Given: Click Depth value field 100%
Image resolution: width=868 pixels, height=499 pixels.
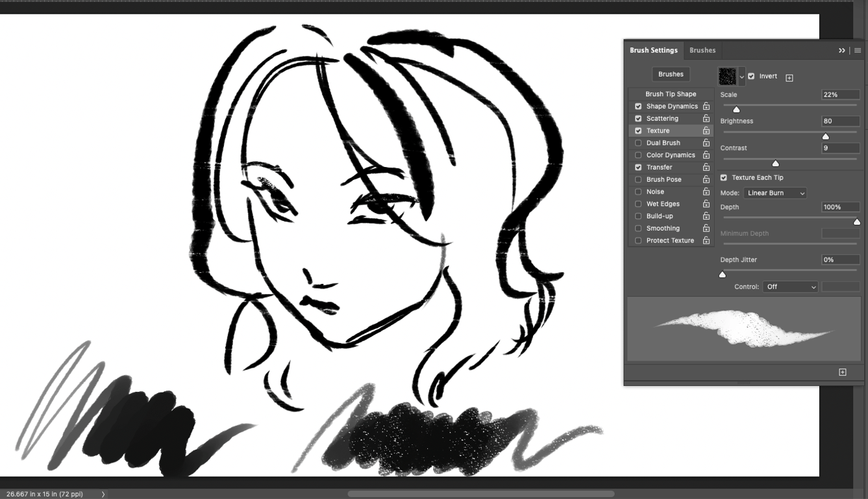Looking at the screenshot, I should click(840, 207).
